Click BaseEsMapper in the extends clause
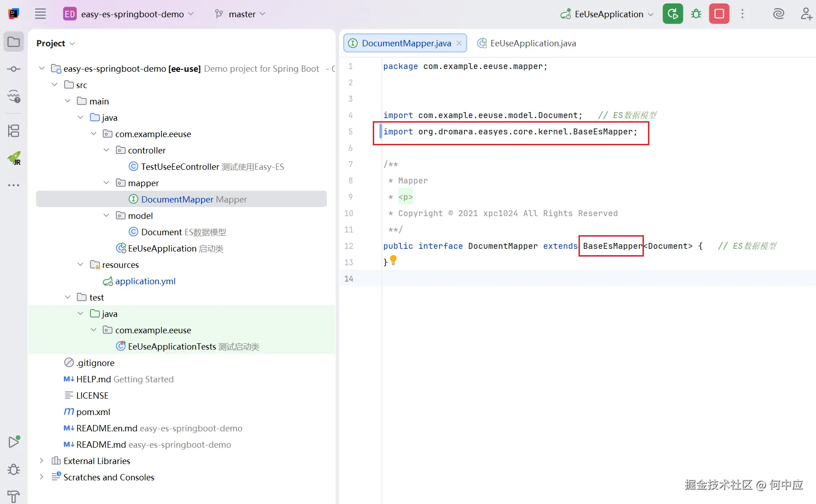This screenshot has width=816, height=504. tap(613, 246)
